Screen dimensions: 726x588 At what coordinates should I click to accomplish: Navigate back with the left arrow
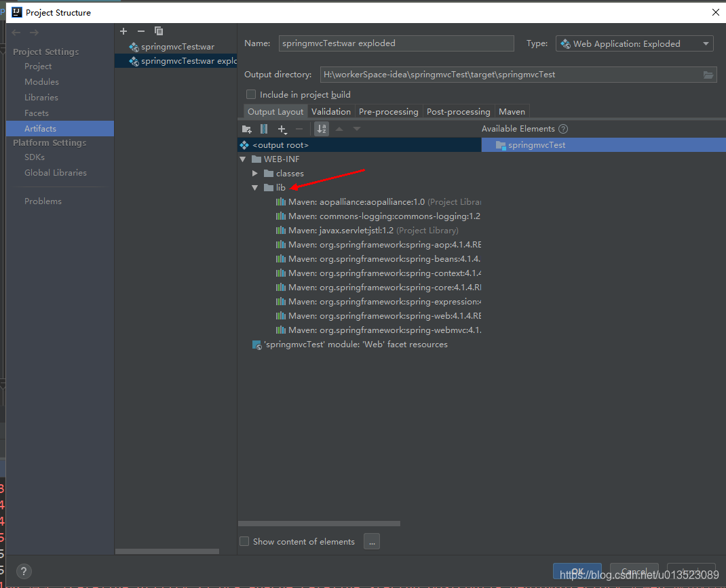click(16, 33)
